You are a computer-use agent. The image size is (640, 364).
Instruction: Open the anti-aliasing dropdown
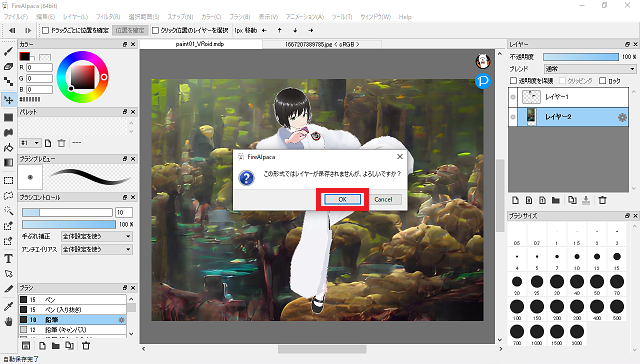(97, 249)
